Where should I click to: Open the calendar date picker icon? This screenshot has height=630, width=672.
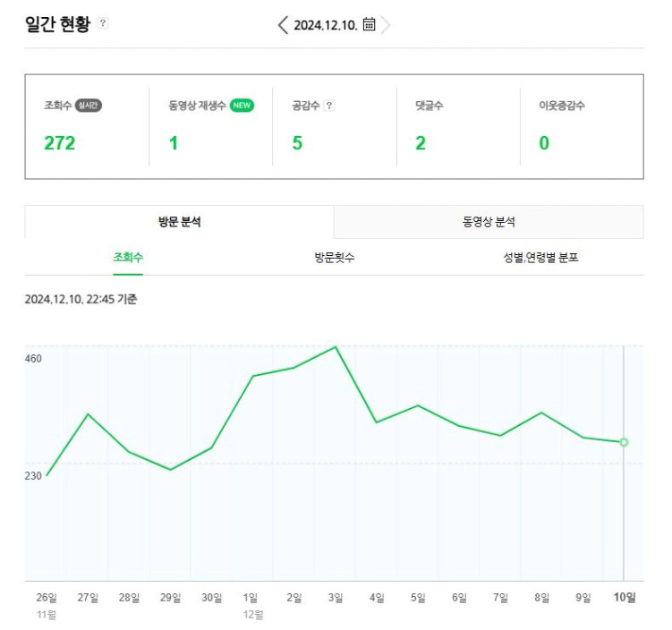click(369, 24)
